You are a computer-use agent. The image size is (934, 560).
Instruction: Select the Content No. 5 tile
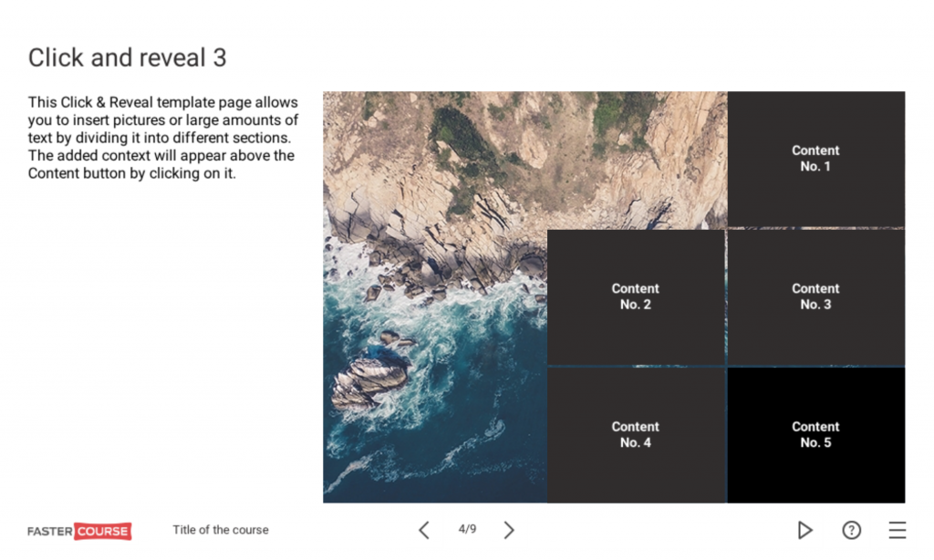click(815, 434)
